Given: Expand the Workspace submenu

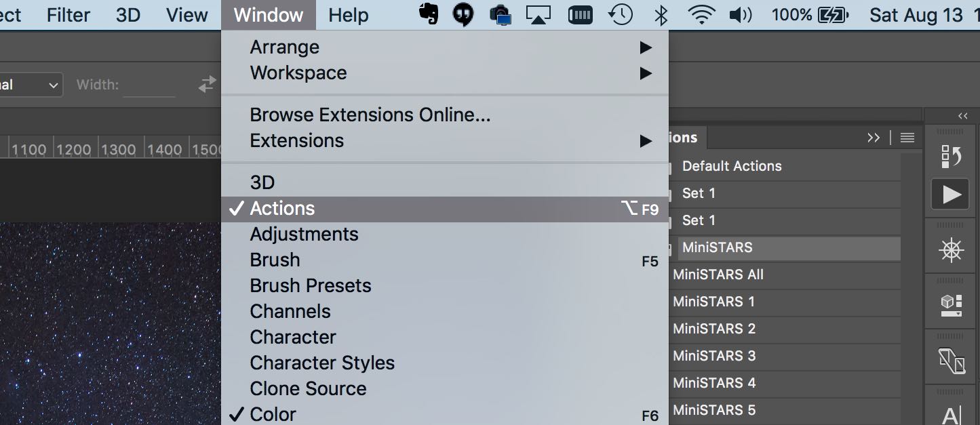Looking at the screenshot, I should (444, 73).
